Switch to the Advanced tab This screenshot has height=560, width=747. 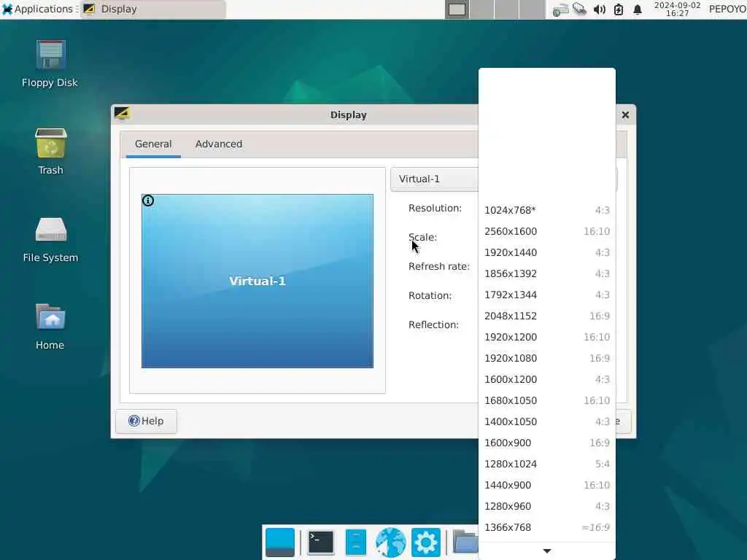(x=219, y=144)
